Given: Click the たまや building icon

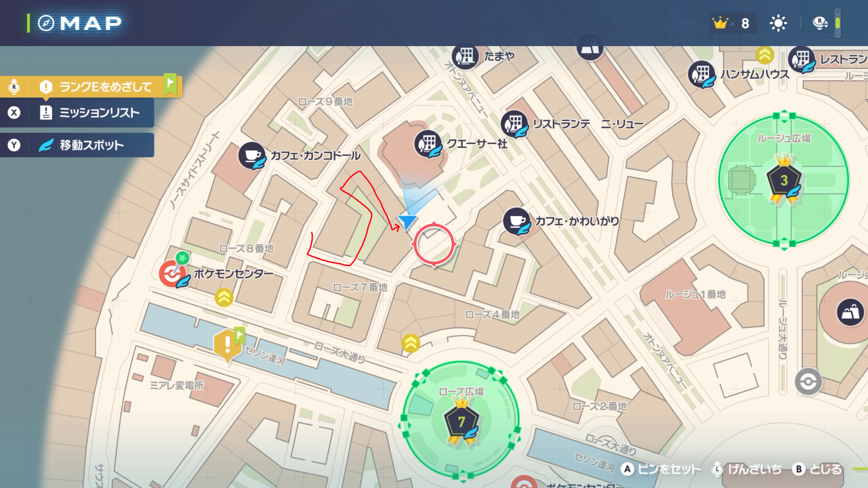Looking at the screenshot, I should click(465, 56).
